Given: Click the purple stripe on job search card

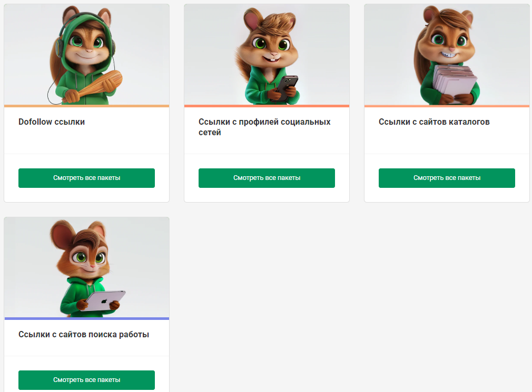Looking at the screenshot, I should (x=86, y=319).
